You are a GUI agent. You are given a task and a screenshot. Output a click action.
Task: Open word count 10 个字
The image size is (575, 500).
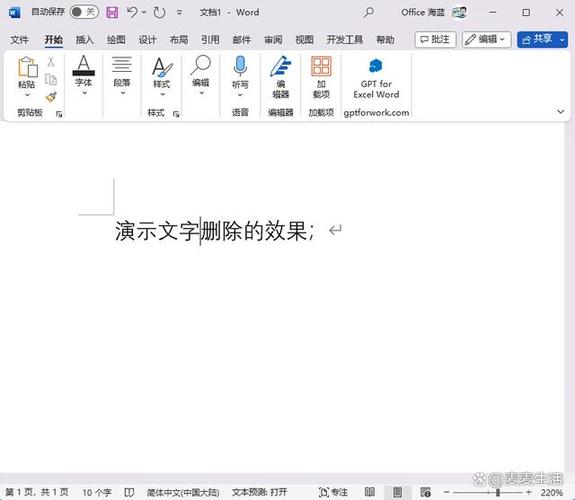[96, 492]
